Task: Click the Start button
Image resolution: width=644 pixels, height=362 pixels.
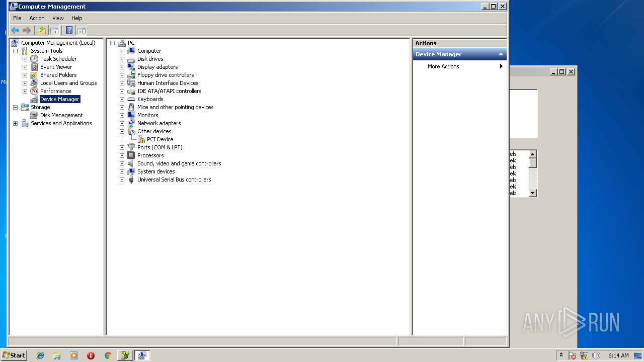Action: point(14,355)
